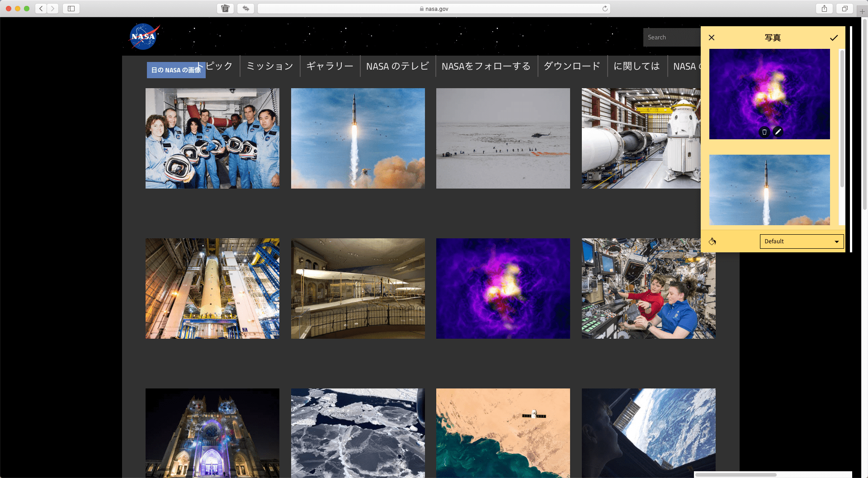Click the nasa.gov address bar
Image resolution: width=868 pixels, height=478 pixels.
pyautogui.click(x=434, y=9)
